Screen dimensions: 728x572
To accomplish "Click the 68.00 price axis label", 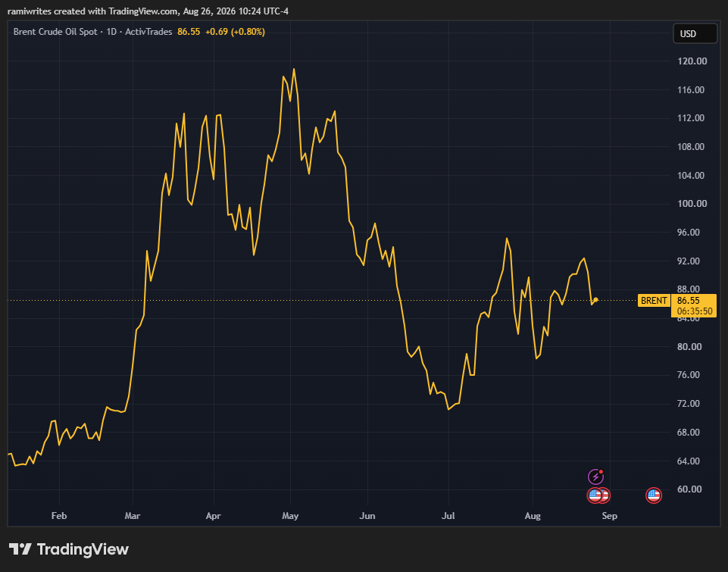I will 689,433.
